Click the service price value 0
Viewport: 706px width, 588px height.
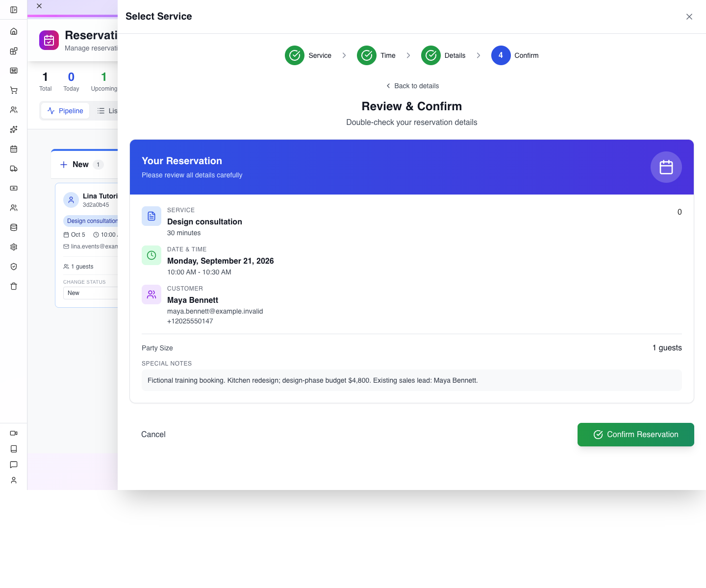coord(680,212)
